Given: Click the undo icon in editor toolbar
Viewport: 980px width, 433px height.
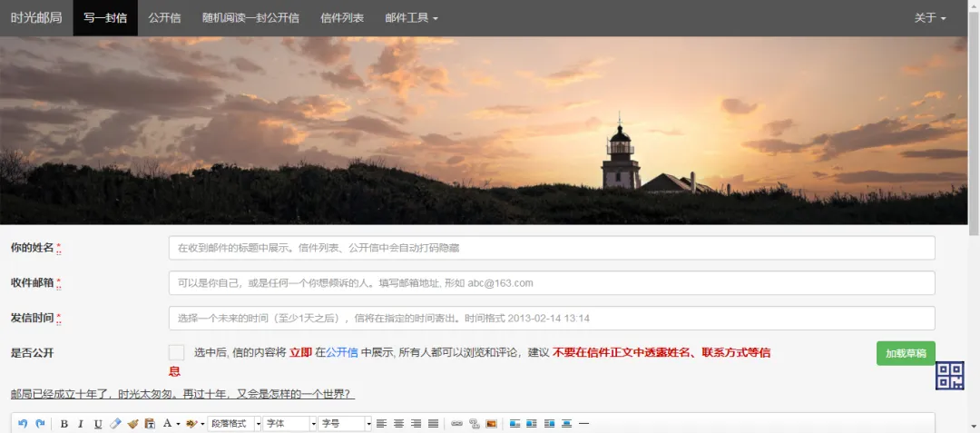Looking at the screenshot, I should point(23,424).
